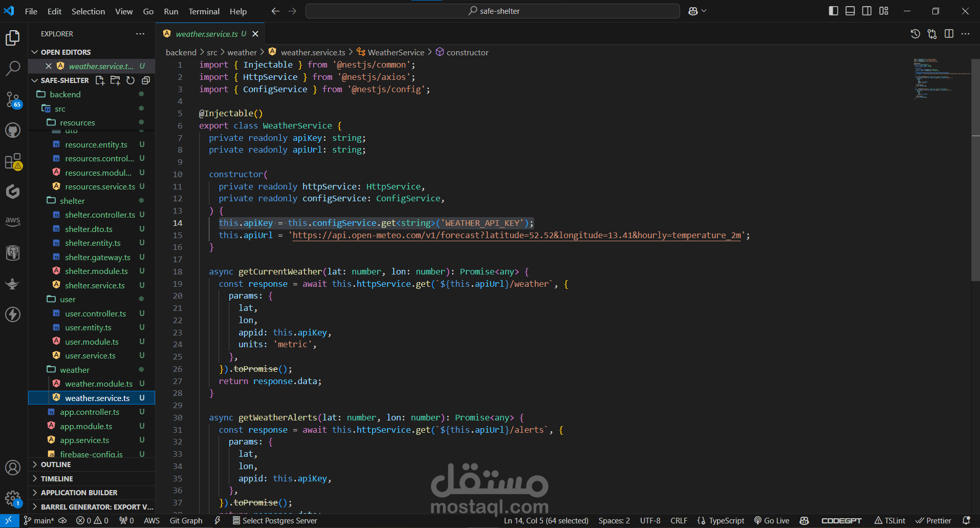The image size is (980, 528).
Task: Toggle the bottom panel visibility
Action: [x=850, y=11]
